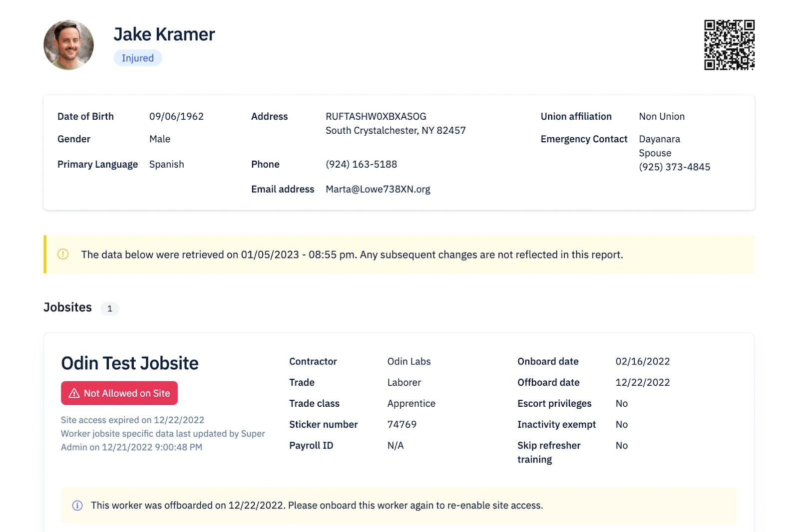
Task: Click the Union affiliation label
Action: pyautogui.click(x=576, y=116)
